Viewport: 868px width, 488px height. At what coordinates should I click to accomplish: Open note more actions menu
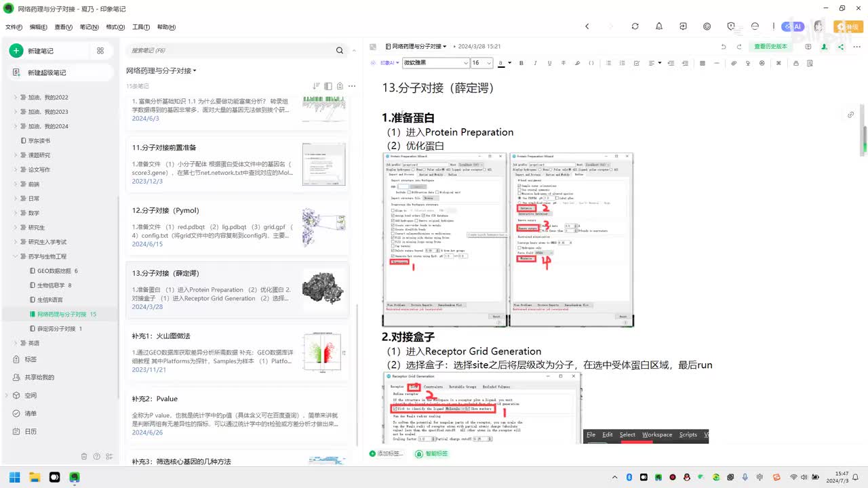pyautogui.click(x=856, y=46)
